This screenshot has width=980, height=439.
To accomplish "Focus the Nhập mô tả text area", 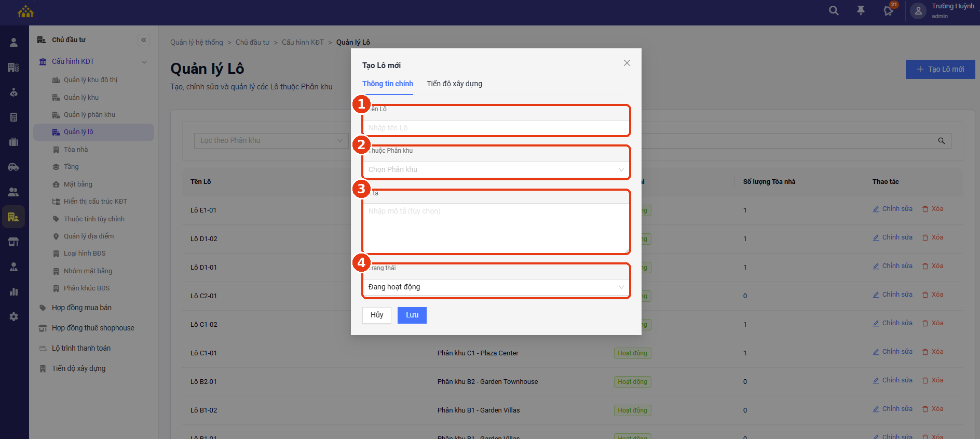I will [496, 228].
